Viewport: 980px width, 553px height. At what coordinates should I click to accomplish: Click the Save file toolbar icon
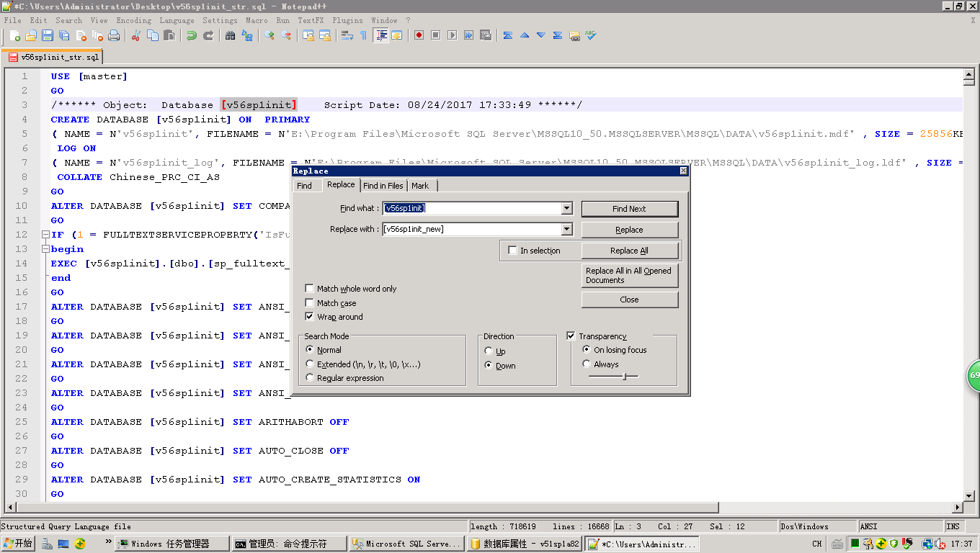[48, 35]
